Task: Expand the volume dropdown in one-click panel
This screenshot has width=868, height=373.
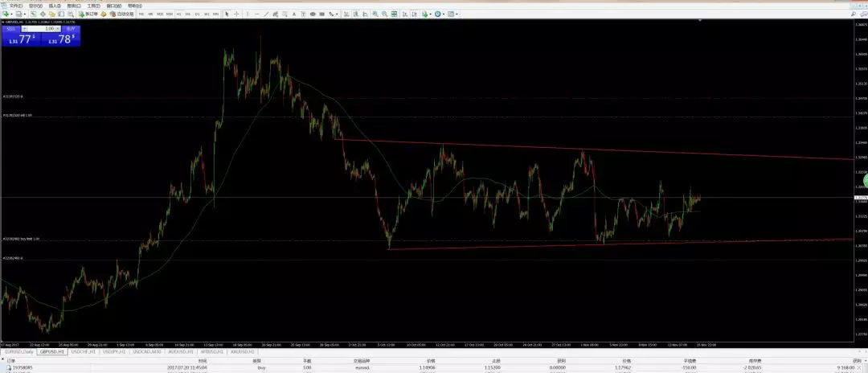Action: 58,28
